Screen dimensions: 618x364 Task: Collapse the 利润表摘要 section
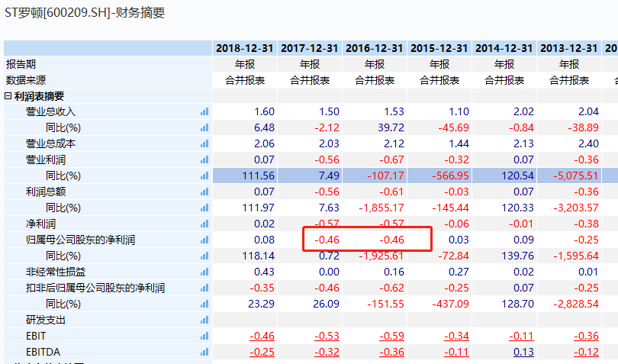click(x=8, y=96)
